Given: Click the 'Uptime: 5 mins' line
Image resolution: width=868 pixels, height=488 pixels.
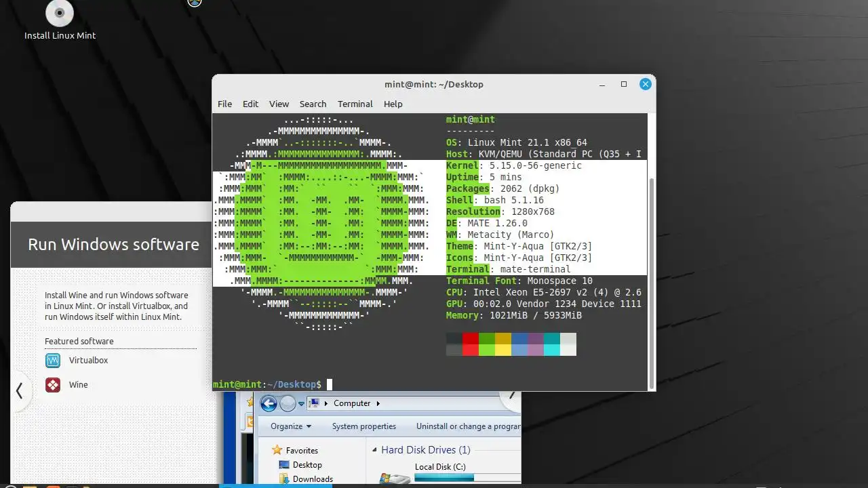Looking at the screenshot, I should [484, 177].
